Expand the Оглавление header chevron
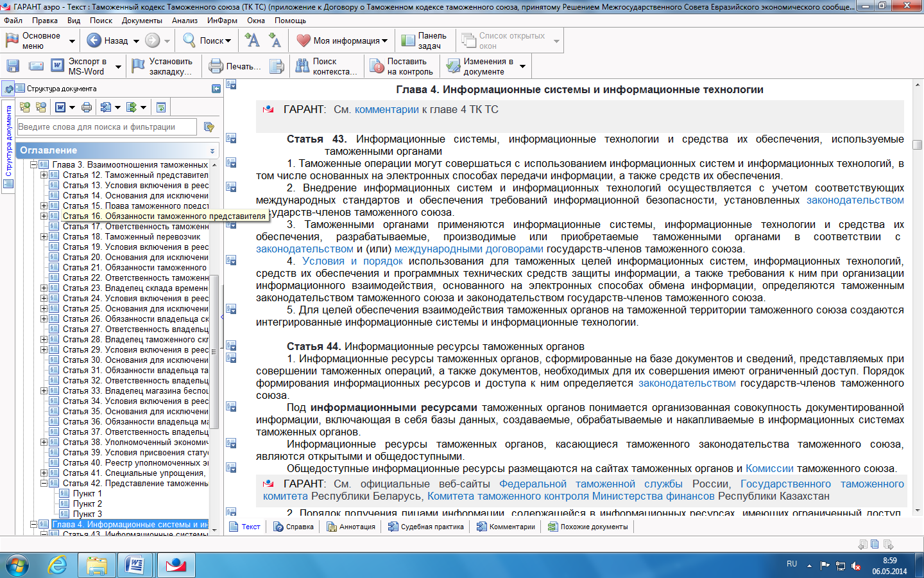 [x=212, y=151]
